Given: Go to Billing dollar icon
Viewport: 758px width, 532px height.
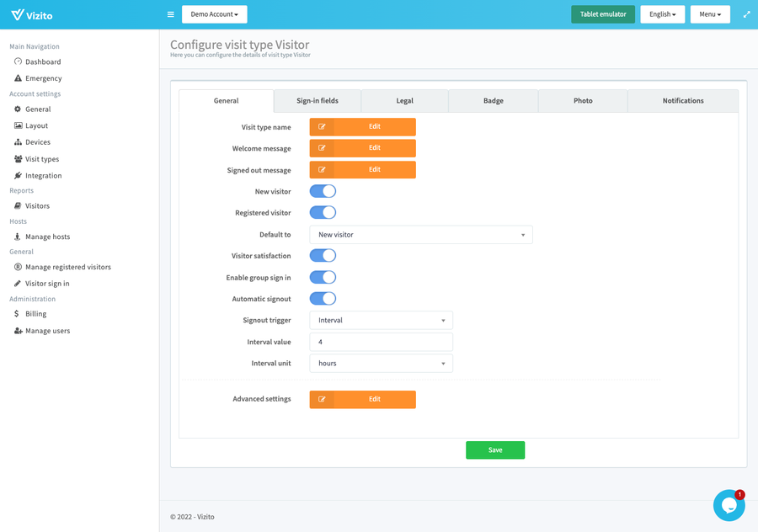Looking at the screenshot, I should pyautogui.click(x=18, y=314).
